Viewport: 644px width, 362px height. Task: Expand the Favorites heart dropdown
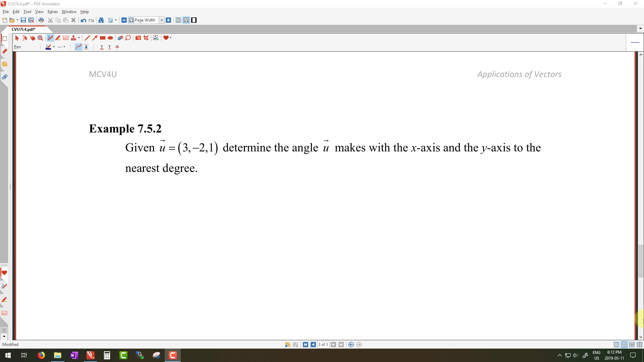coord(171,38)
